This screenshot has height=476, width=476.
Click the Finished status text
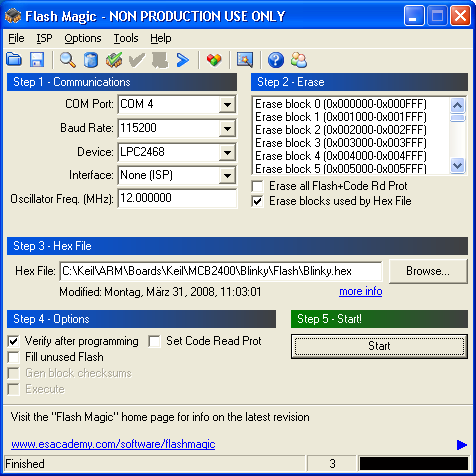(25, 464)
